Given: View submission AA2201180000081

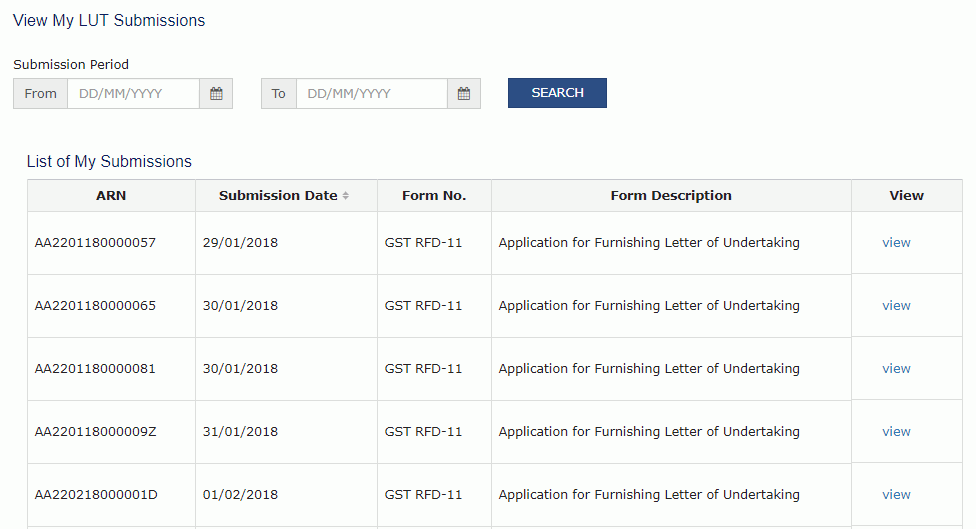Looking at the screenshot, I should (x=896, y=368).
